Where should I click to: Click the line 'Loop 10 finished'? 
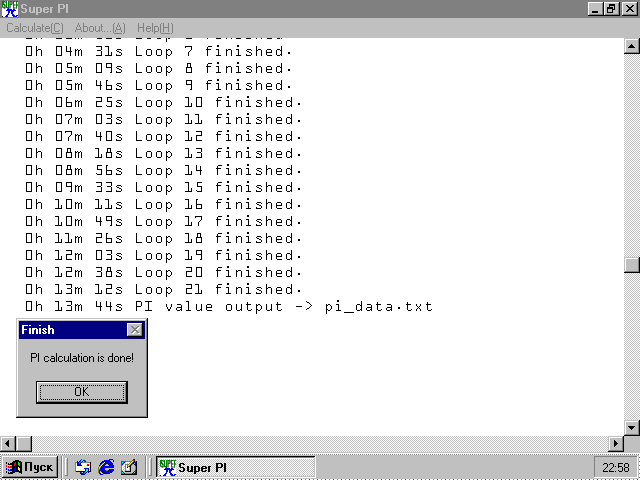pos(163,103)
